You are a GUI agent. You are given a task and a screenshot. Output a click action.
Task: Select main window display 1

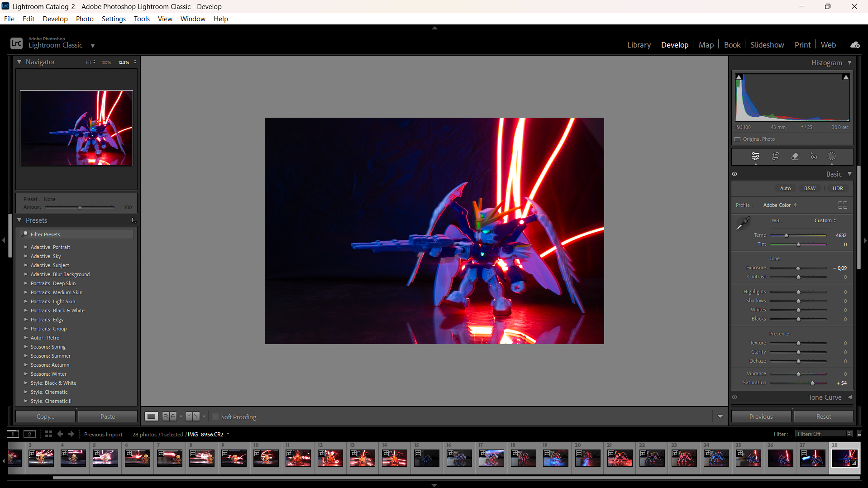13,434
